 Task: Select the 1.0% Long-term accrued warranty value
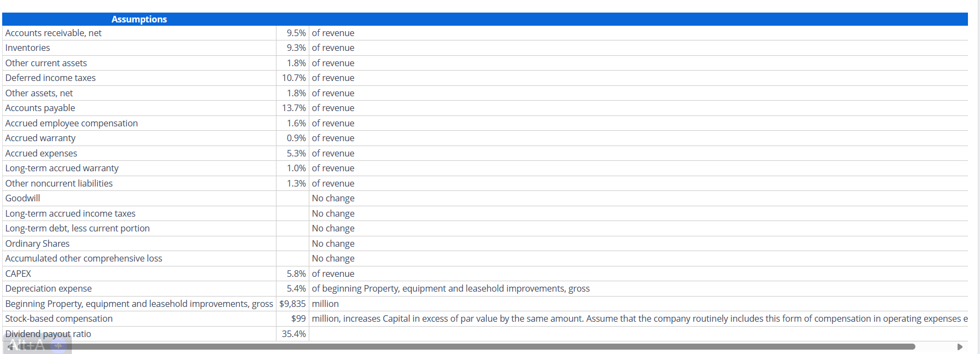click(x=292, y=168)
